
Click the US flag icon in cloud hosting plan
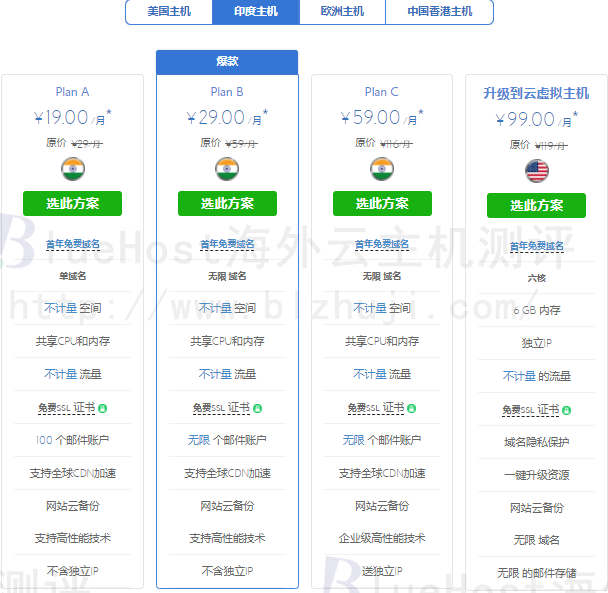point(537,171)
